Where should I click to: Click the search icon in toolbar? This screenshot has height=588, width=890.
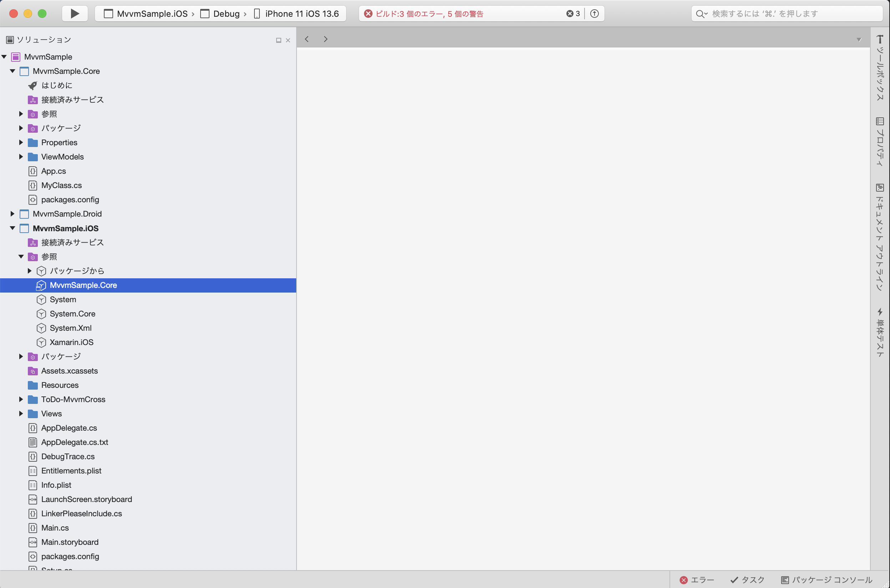pos(700,13)
